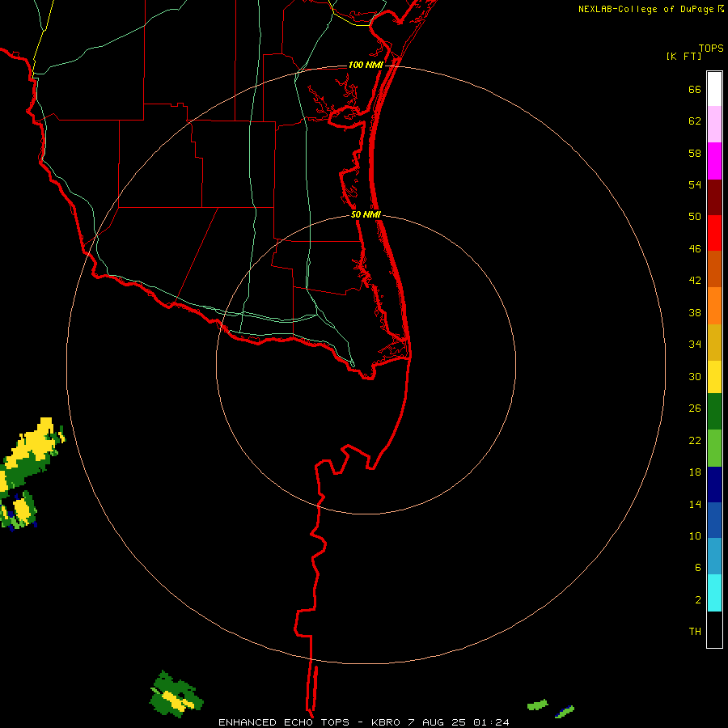Click the 'NEXLAB-College of DuPage' credit text
728x728 pixels.
click(x=645, y=9)
